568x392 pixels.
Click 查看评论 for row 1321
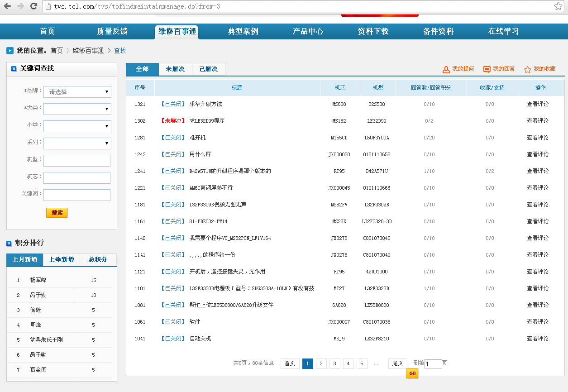pyautogui.click(x=538, y=104)
